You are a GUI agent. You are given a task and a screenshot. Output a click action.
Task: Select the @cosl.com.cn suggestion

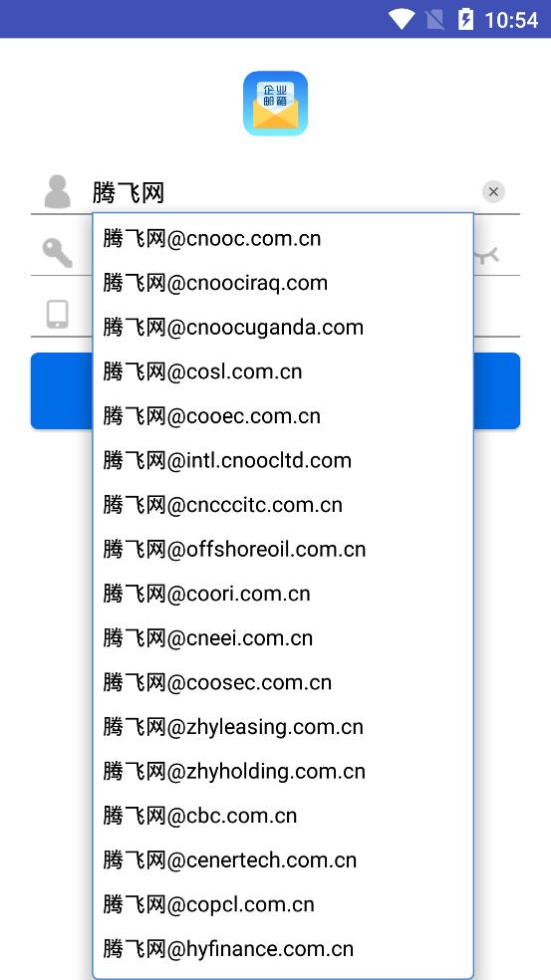click(283, 371)
